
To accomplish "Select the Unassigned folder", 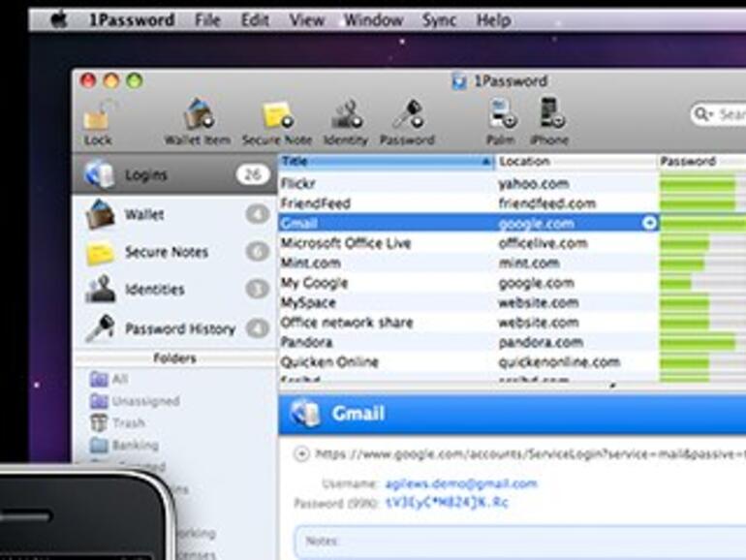I will 135,401.
